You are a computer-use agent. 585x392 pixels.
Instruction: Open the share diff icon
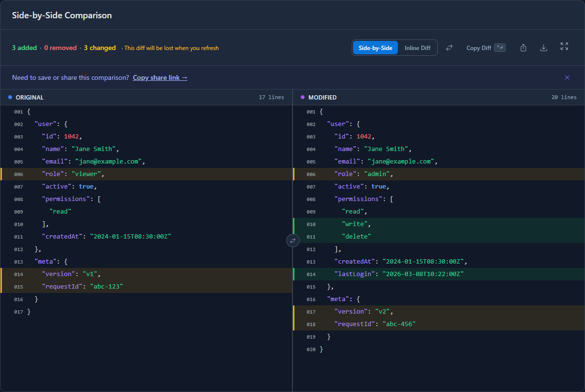tap(523, 48)
